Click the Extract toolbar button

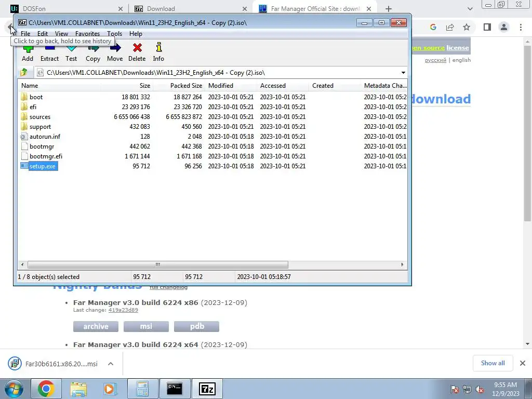(x=49, y=52)
